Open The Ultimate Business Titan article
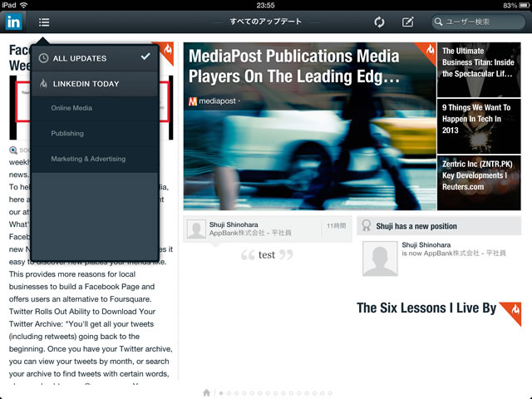 click(x=479, y=70)
